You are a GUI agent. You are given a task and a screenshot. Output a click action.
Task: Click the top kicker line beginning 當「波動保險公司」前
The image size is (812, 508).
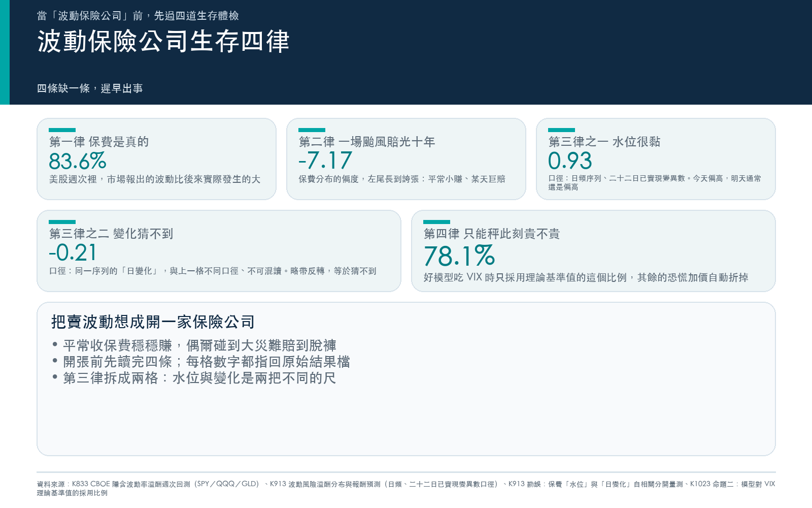pos(138,16)
